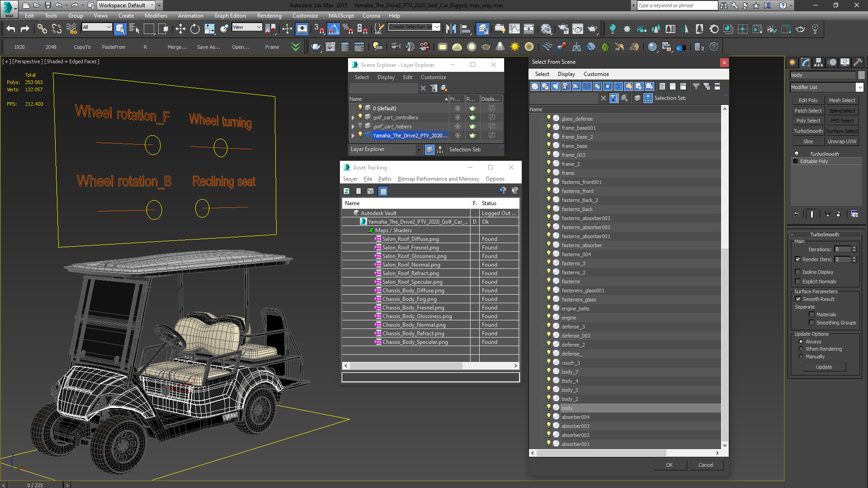Toggle Render Iters checkbox

(x=797, y=259)
